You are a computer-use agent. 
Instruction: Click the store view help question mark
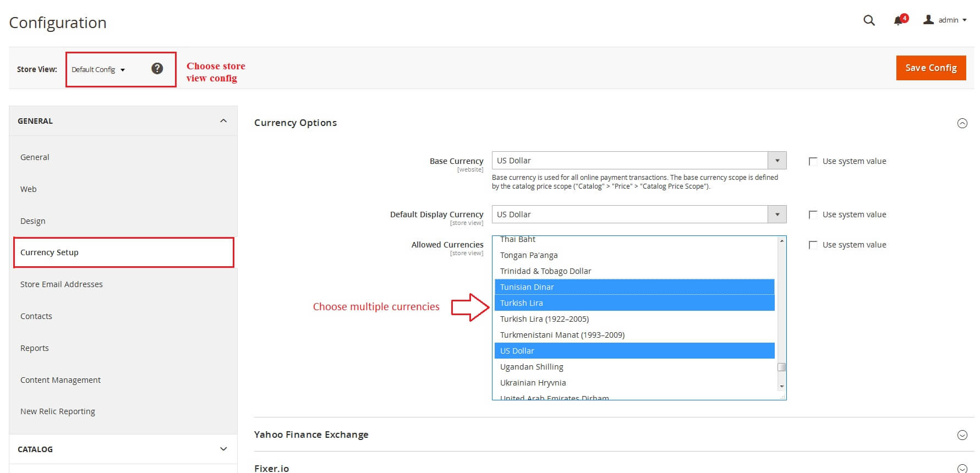[157, 69]
